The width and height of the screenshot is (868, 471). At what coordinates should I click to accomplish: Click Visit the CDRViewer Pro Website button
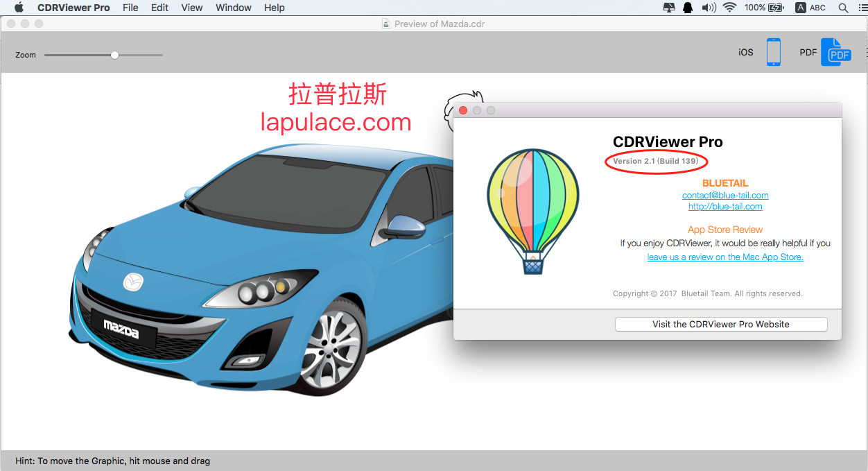pos(721,324)
